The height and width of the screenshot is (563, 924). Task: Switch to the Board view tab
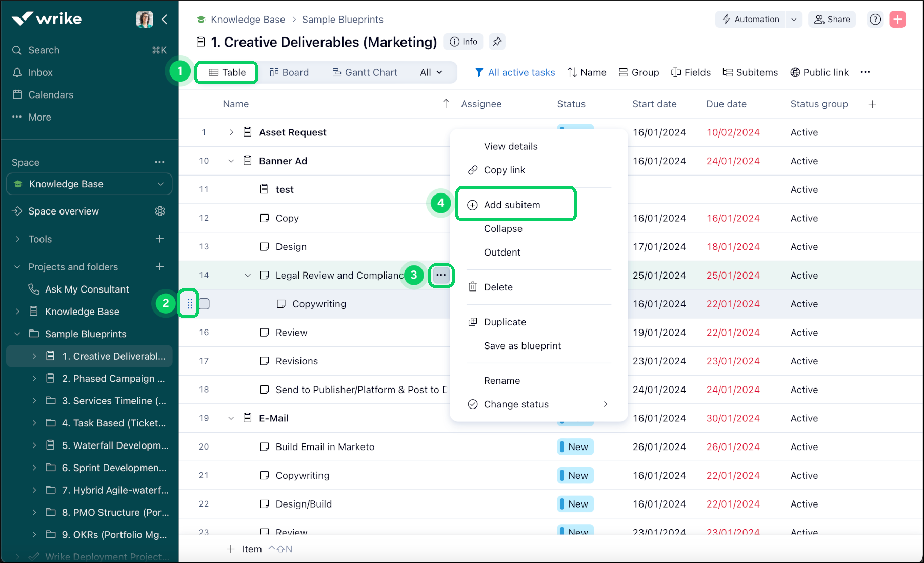coord(290,72)
